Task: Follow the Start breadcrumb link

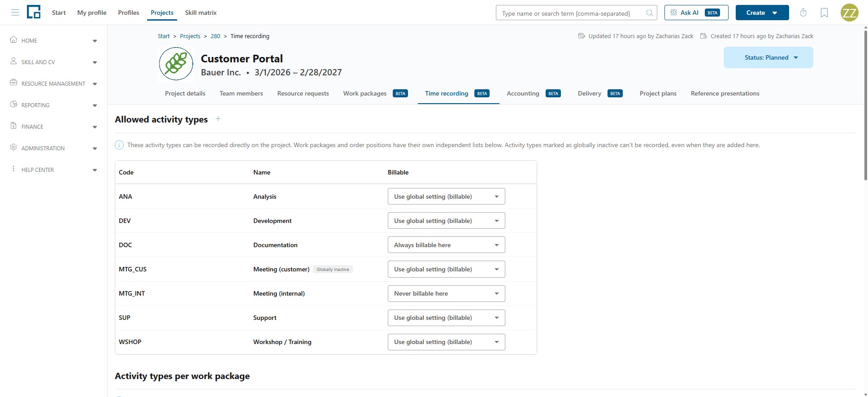Action: (164, 36)
